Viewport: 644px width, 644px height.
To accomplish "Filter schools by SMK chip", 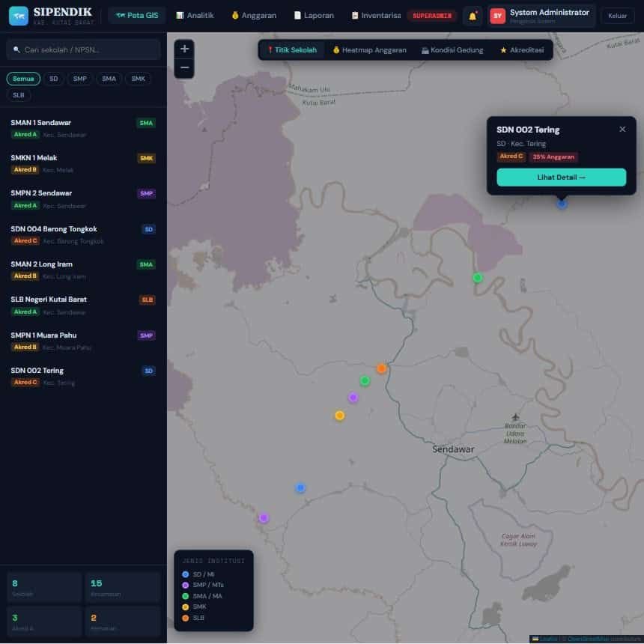I will point(138,79).
